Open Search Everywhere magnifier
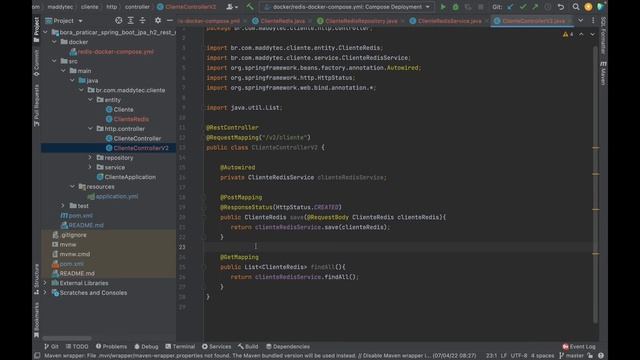The width and height of the screenshot is (640, 360). (576, 7)
